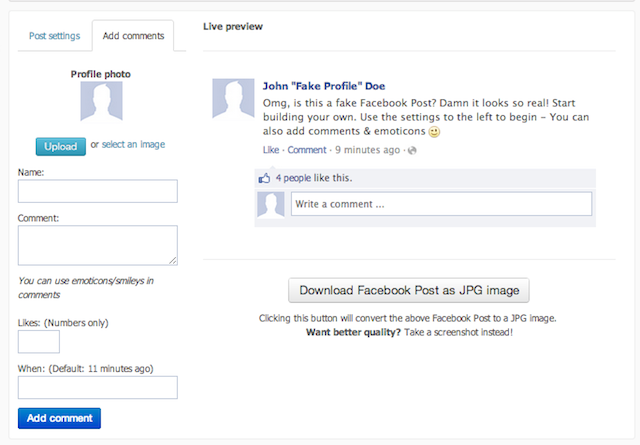
Task: Click the Want better quality? text
Action: (353, 332)
